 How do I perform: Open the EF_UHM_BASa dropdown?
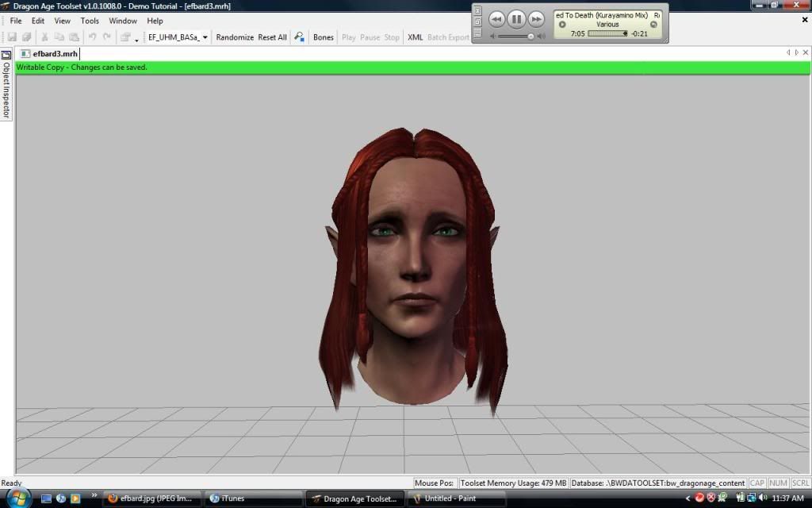pyautogui.click(x=205, y=37)
